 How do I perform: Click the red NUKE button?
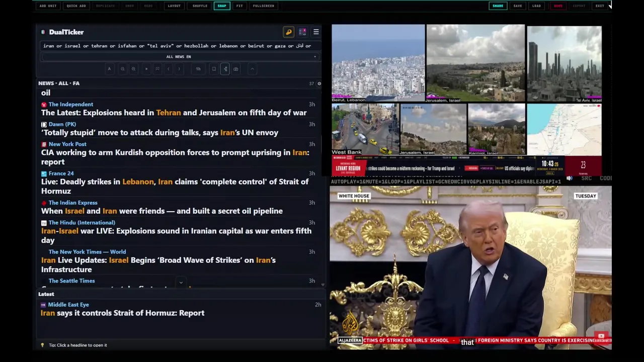coord(558,6)
